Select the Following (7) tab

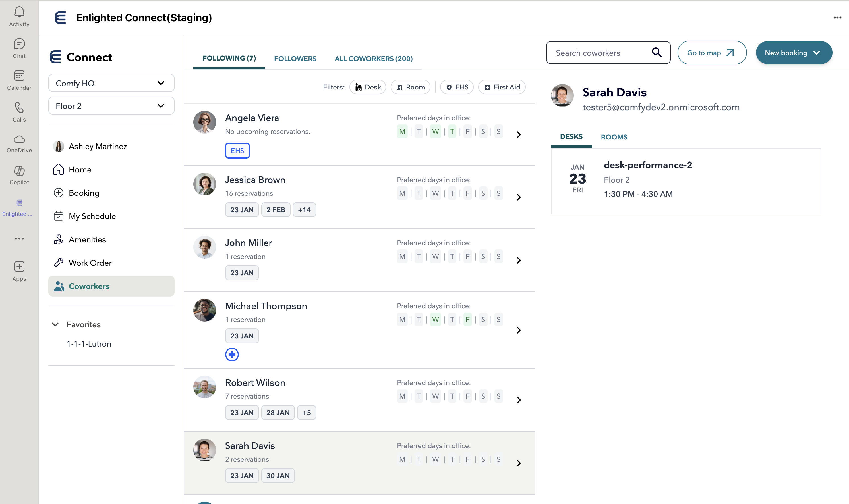(229, 58)
